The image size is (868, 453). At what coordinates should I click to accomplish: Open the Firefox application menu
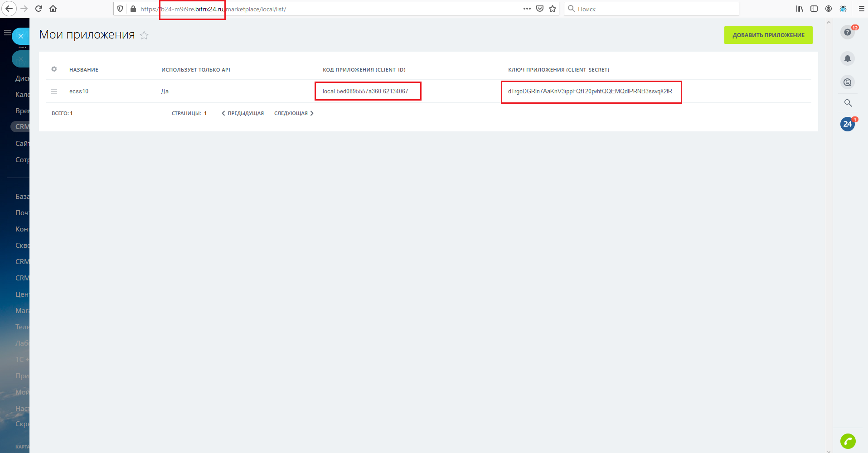coord(861,9)
